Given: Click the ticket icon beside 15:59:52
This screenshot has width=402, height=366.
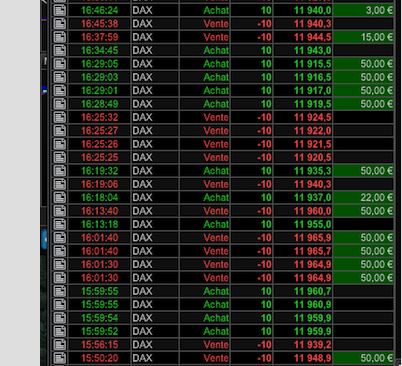Looking at the screenshot, I should (x=60, y=331).
